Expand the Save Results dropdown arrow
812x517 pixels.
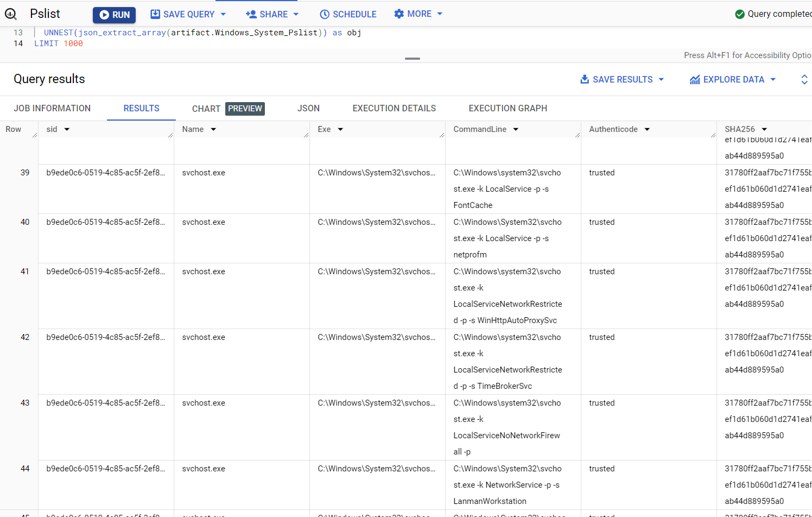coord(661,79)
